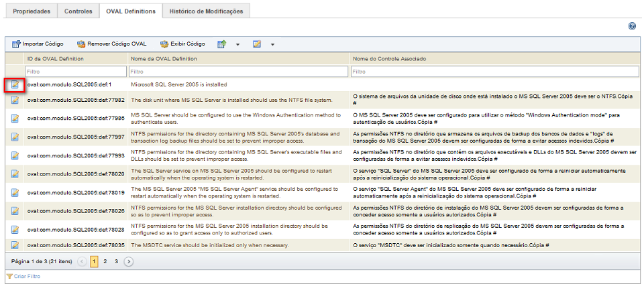Go to page 2 in pagination
The width and height of the screenshot is (644, 284).
105,261
